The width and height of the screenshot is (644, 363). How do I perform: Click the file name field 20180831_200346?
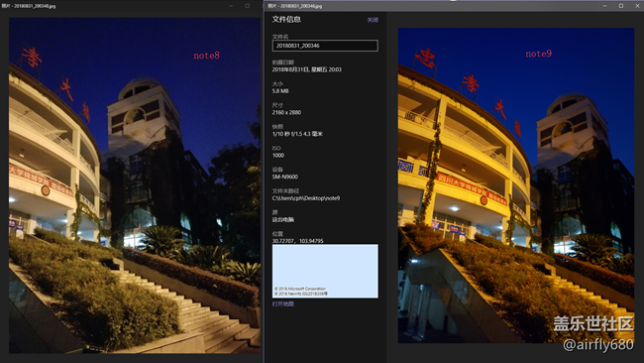pyautogui.click(x=325, y=46)
